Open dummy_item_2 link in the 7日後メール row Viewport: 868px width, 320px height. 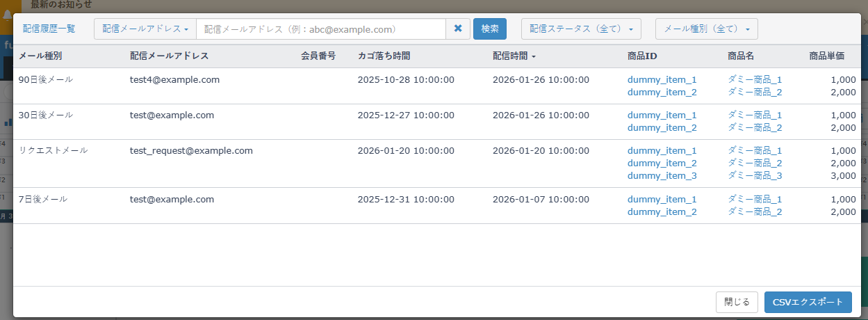pyautogui.click(x=662, y=211)
